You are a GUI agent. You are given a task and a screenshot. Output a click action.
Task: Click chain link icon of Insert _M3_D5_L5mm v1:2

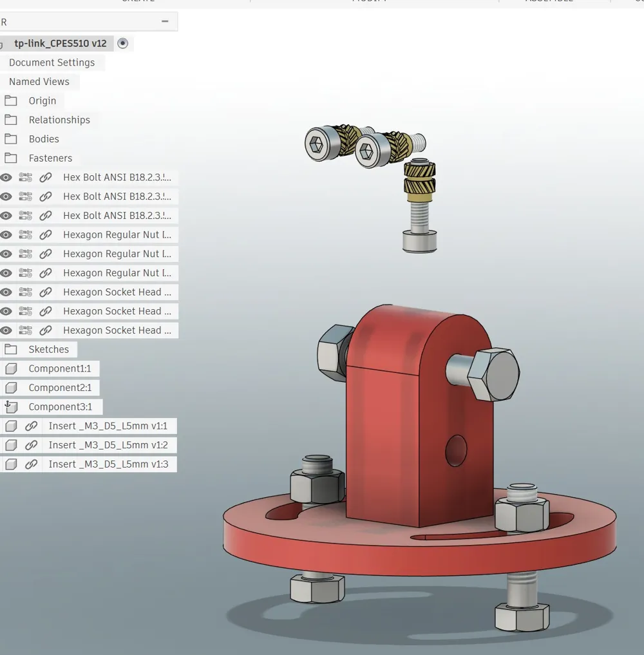(32, 445)
